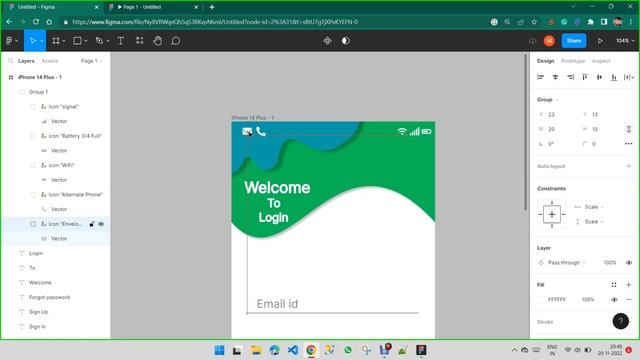
Task: Open the help question mark button
Action: tap(620, 321)
